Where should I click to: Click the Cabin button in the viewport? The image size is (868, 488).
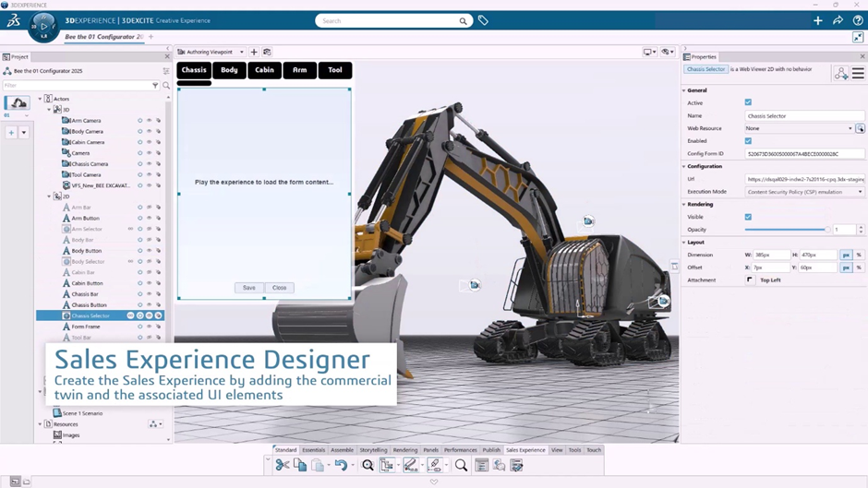tap(264, 70)
